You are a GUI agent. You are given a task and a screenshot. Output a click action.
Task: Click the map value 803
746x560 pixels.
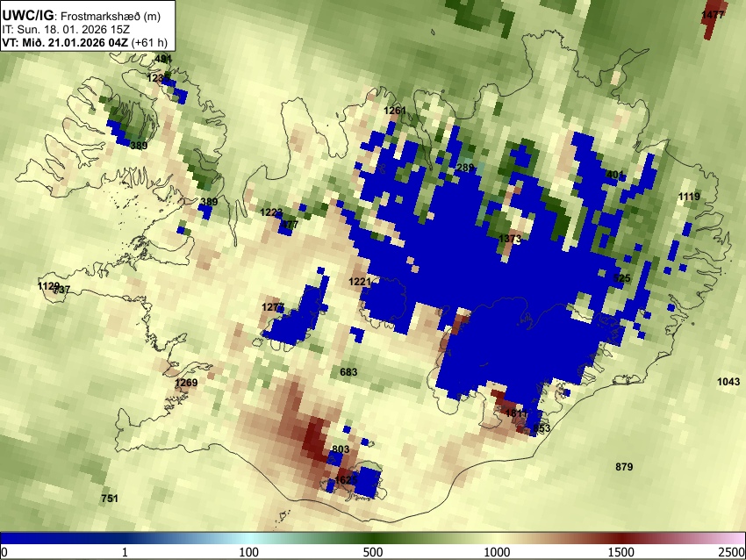click(341, 449)
